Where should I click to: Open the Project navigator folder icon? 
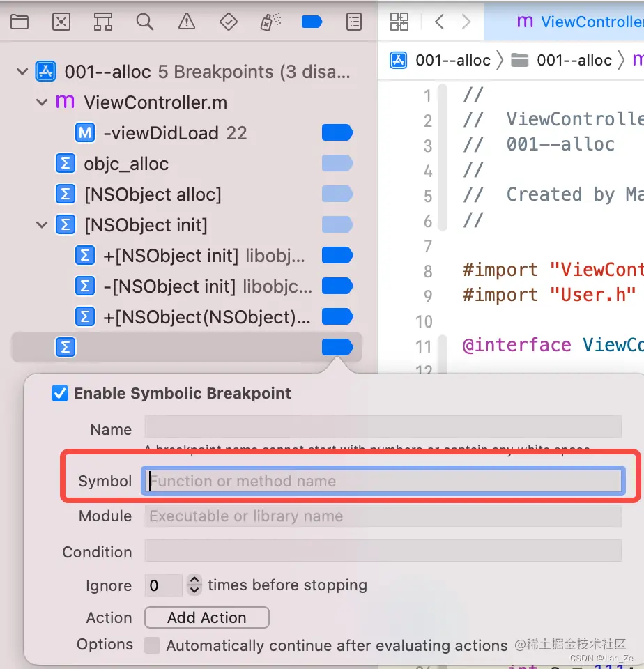20,22
